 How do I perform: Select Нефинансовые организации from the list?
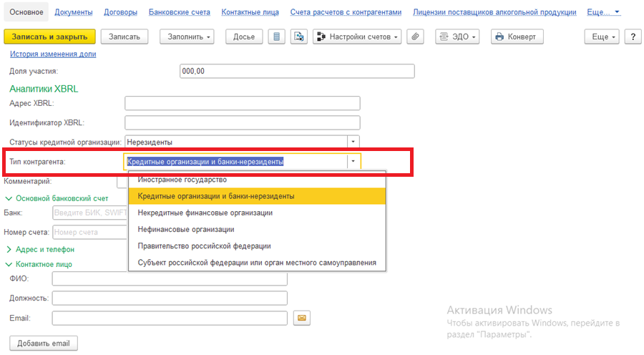(186, 230)
